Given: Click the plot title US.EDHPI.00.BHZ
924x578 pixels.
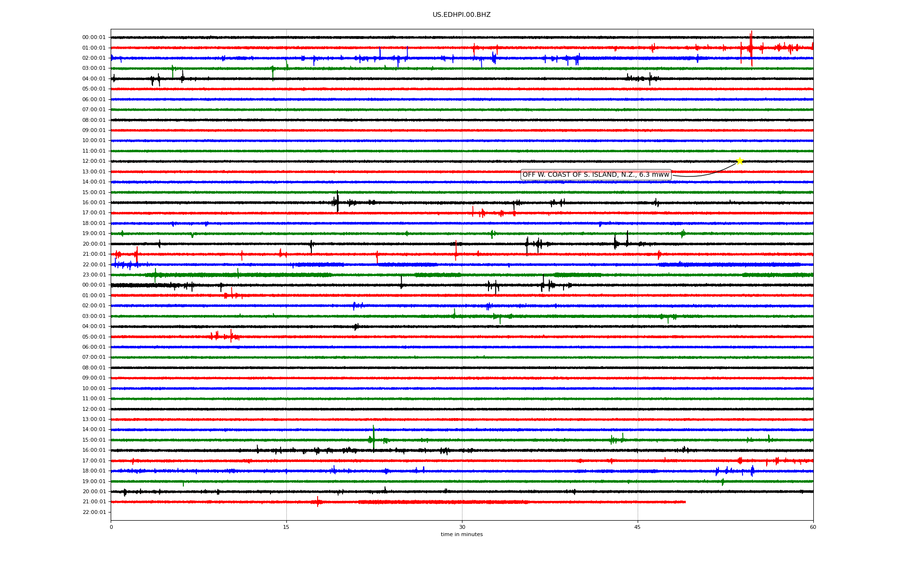Looking at the screenshot, I should point(462,15).
